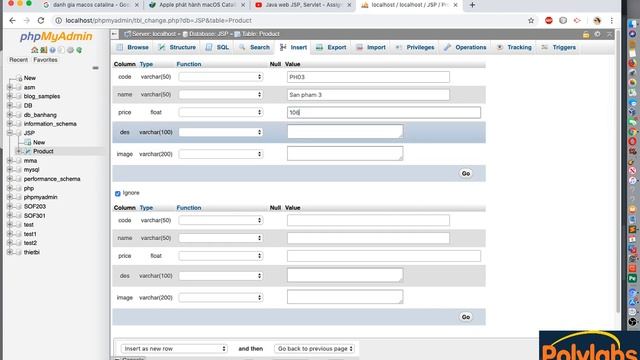Click the grey round extension icon
Viewport: 640px width, 360px height.
point(563,20)
